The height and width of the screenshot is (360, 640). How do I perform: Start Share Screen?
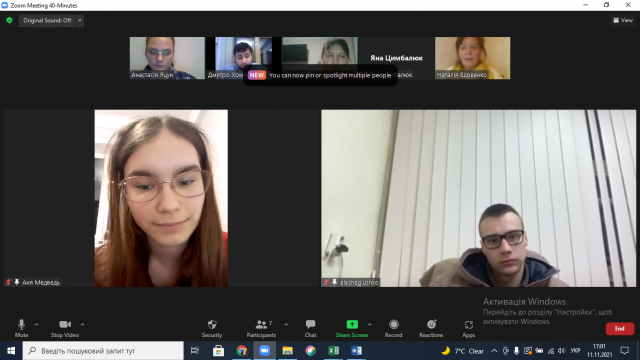pos(352,328)
